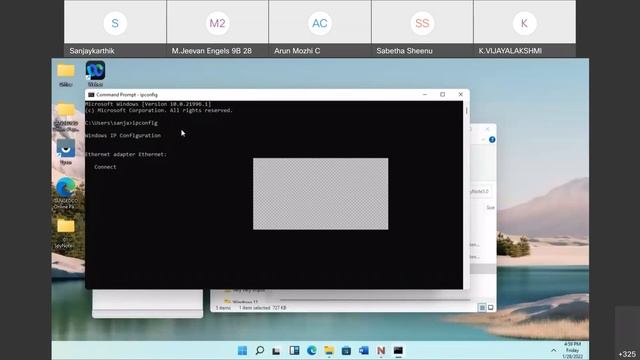Open File Explorer from the taskbar
This screenshot has height=360, width=640.
[x=329, y=351]
